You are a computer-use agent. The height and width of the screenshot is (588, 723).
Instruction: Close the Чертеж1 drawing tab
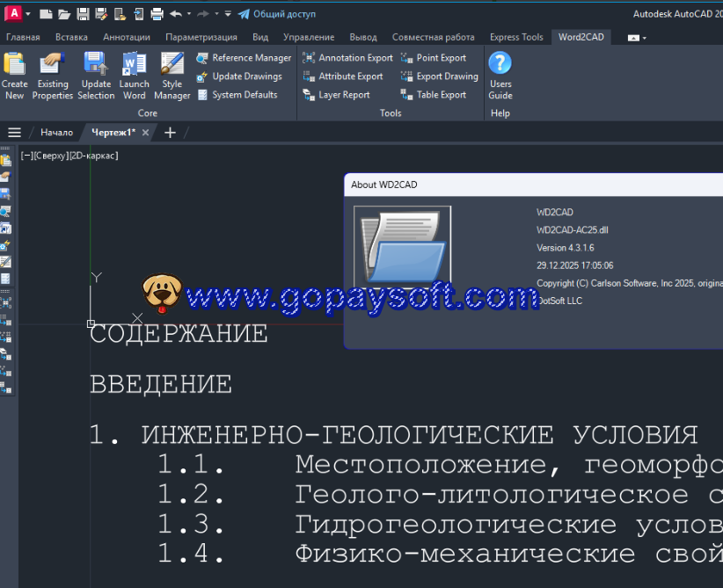pyautogui.click(x=146, y=133)
